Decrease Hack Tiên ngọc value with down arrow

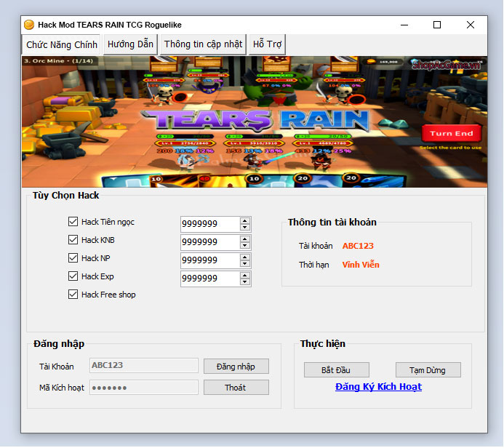coord(245,227)
